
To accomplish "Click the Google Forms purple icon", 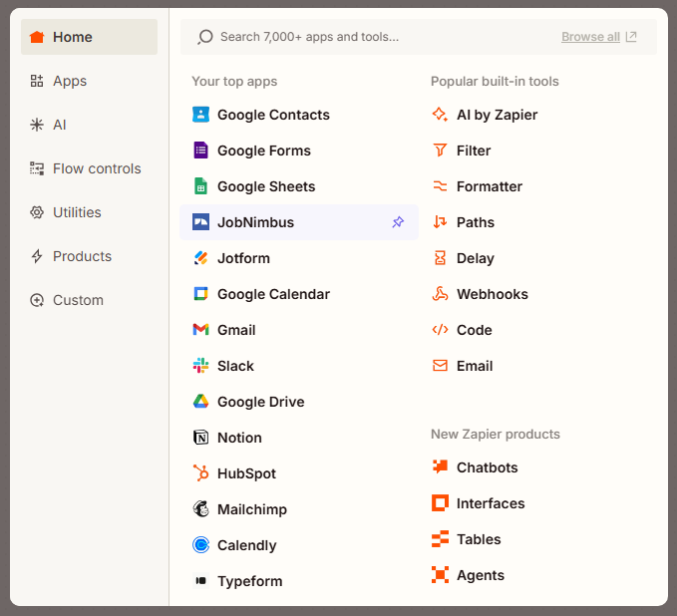I will pyautogui.click(x=200, y=151).
